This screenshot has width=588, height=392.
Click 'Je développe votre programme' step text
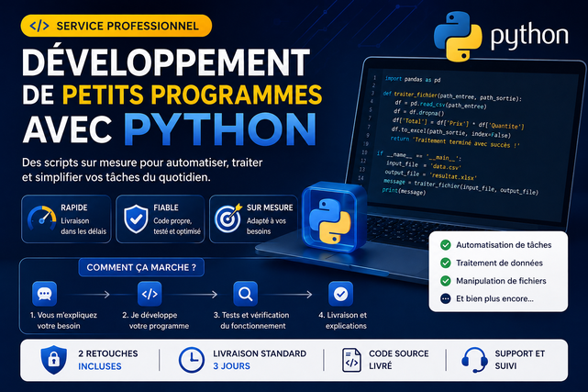pos(155,320)
